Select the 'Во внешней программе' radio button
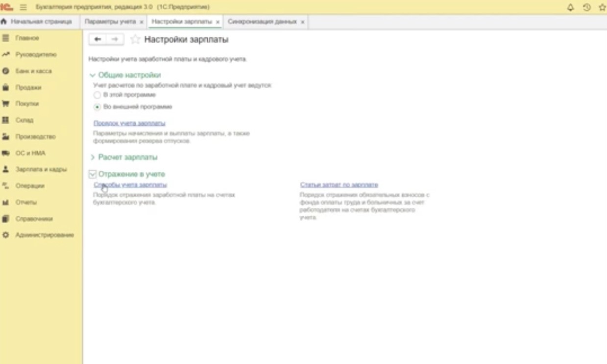Screen dimensions: 607x364 coord(97,107)
